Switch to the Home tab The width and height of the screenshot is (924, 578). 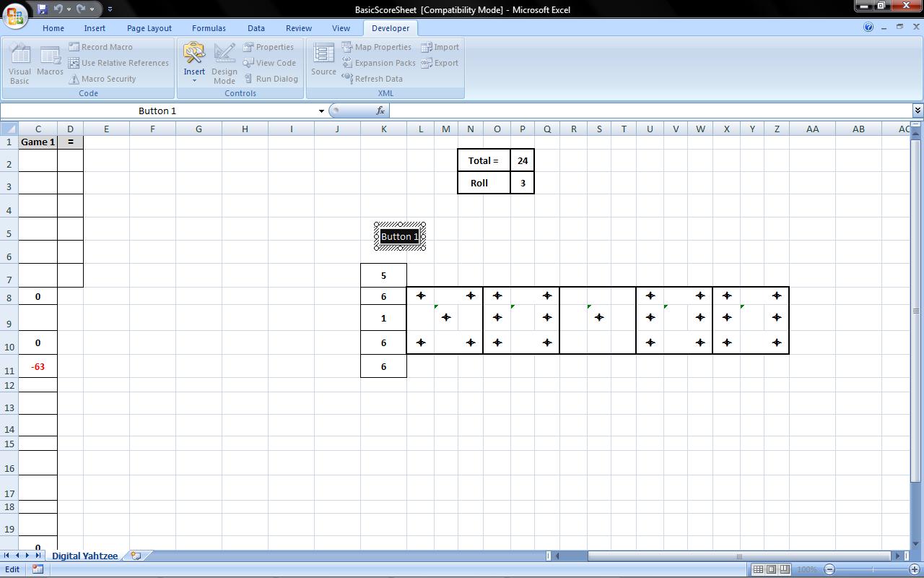(53, 28)
